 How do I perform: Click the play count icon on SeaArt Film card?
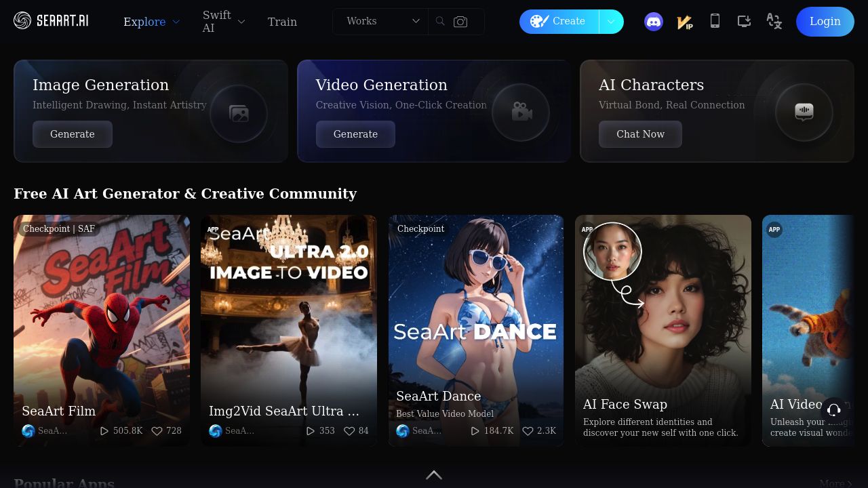pos(104,430)
